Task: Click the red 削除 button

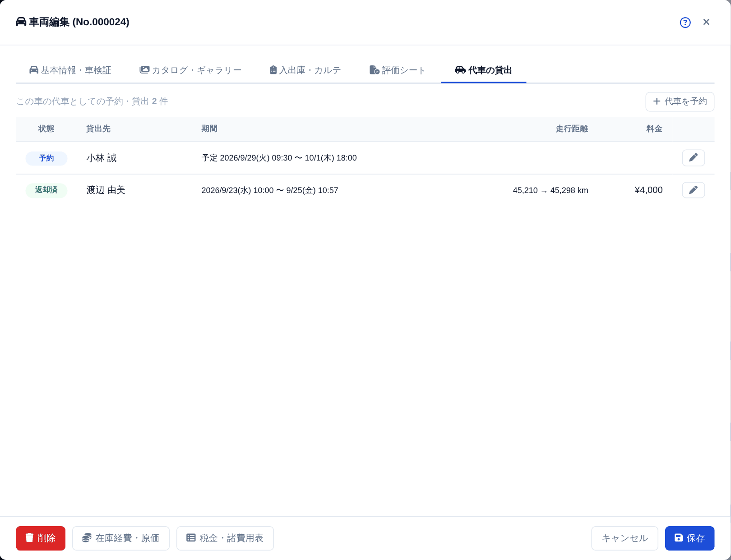Action: pyautogui.click(x=41, y=538)
